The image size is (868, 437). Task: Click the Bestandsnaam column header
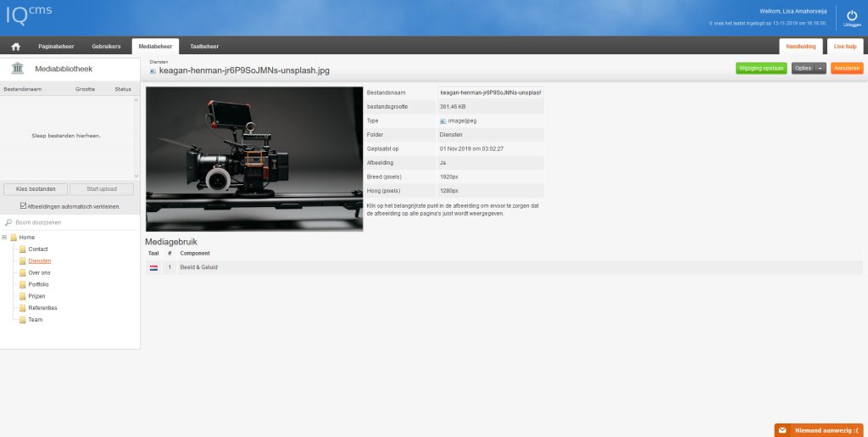click(23, 89)
